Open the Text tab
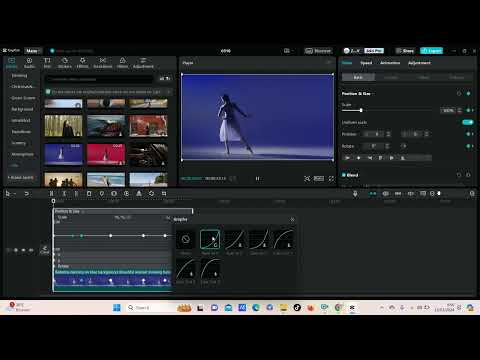Viewport: 480px width, 360px height. pos(47,63)
